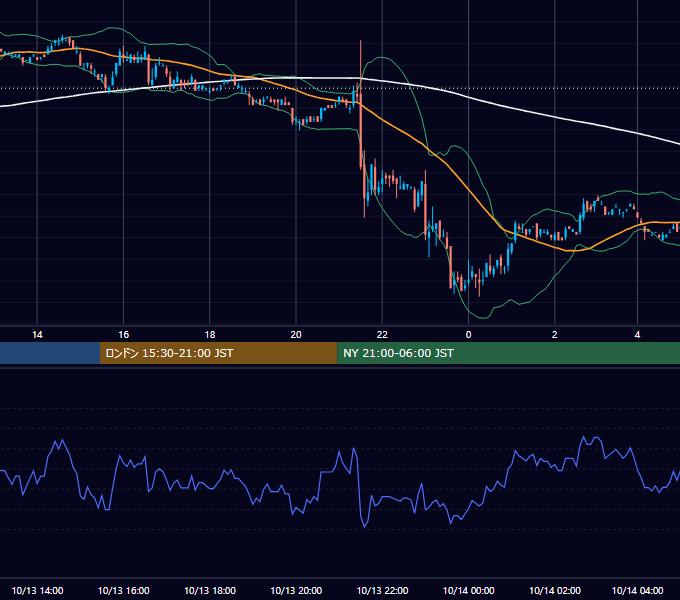Viewport: 680px width, 600px height.
Task: Click the hour label 14 on the upper time axis
Action: [x=37, y=334]
